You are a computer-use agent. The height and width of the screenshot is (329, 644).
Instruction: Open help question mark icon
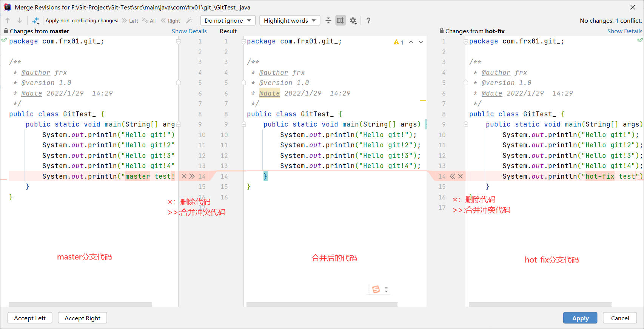click(x=368, y=20)
